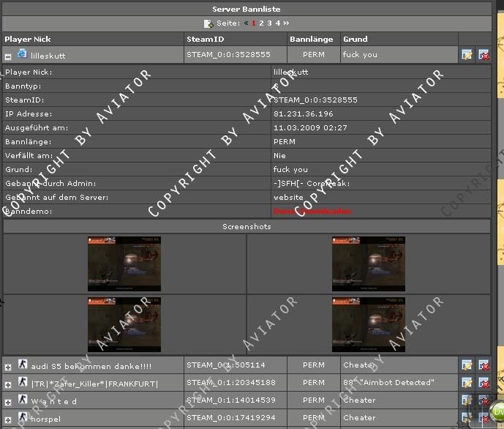Click edit icon for audi S5 ban
Screen dimensions: 504x429
point(467,365)
